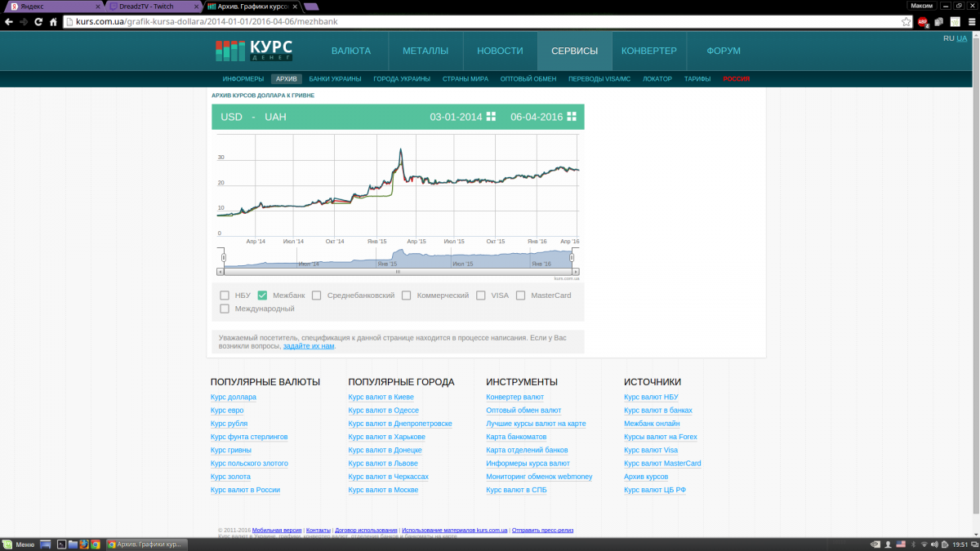Screen dimensions: 980x551
Task: Click the AdBlock Plus extension icon
Action: (x=923, y=22)
